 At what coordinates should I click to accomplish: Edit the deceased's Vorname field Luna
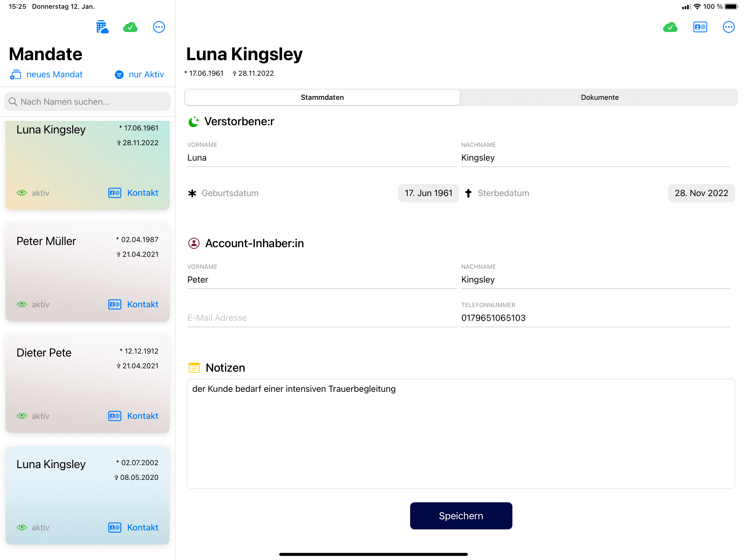pyautogui.click(x=322, y=158)
